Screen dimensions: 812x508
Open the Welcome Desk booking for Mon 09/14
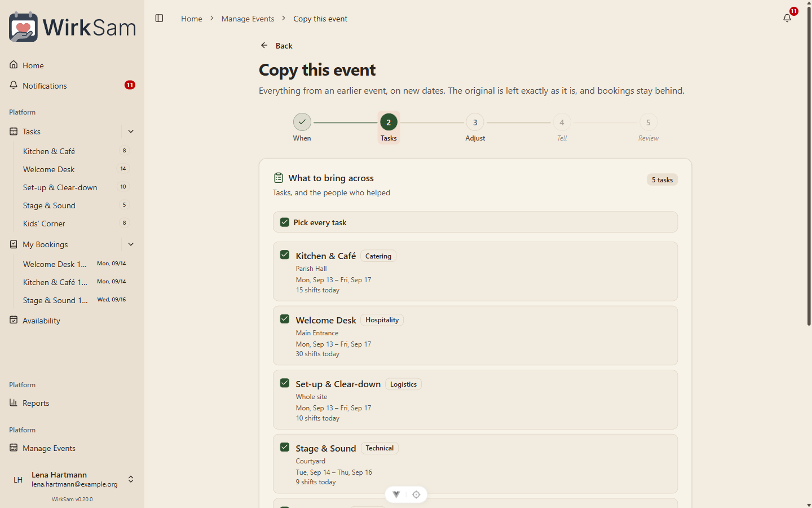pos(76,264)
